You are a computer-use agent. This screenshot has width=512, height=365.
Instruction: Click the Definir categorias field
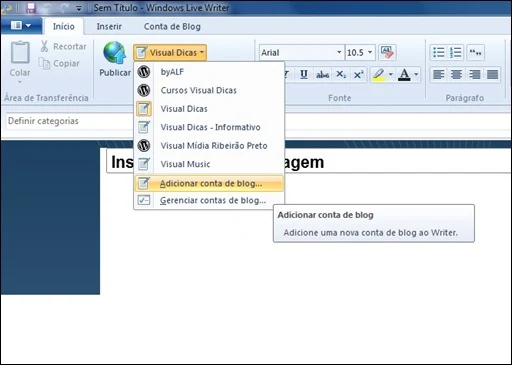(x=69, y=121)
